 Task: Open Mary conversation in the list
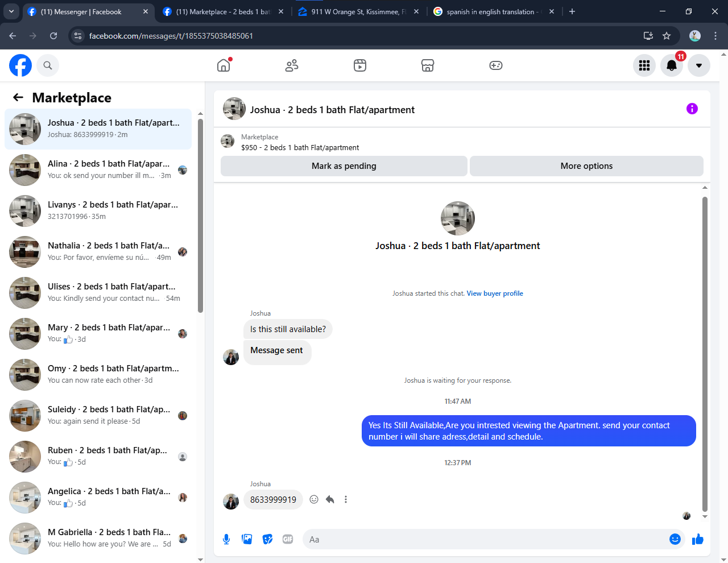[98, 334]
